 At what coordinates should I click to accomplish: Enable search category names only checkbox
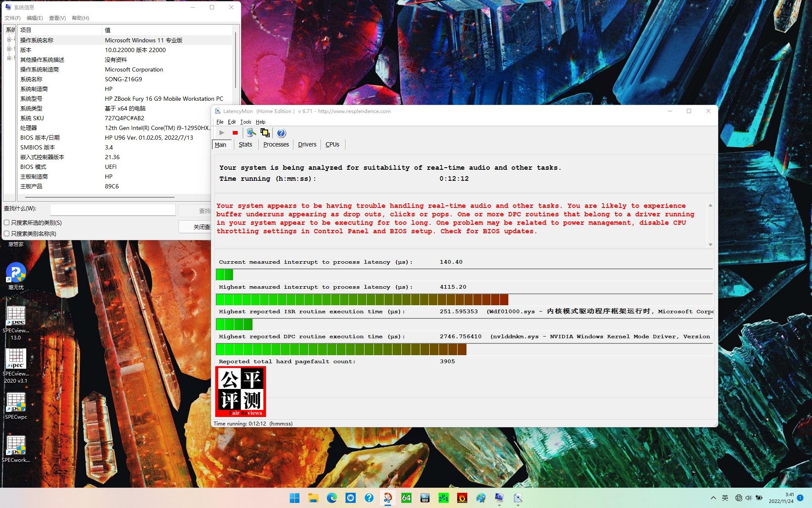(x=7, y=234)
